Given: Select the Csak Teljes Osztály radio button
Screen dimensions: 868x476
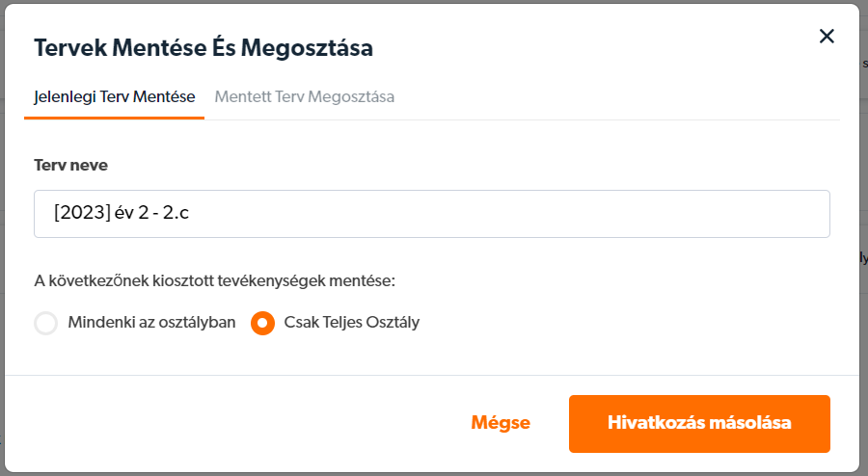Looking at the screenshot, I should [262, 323].
